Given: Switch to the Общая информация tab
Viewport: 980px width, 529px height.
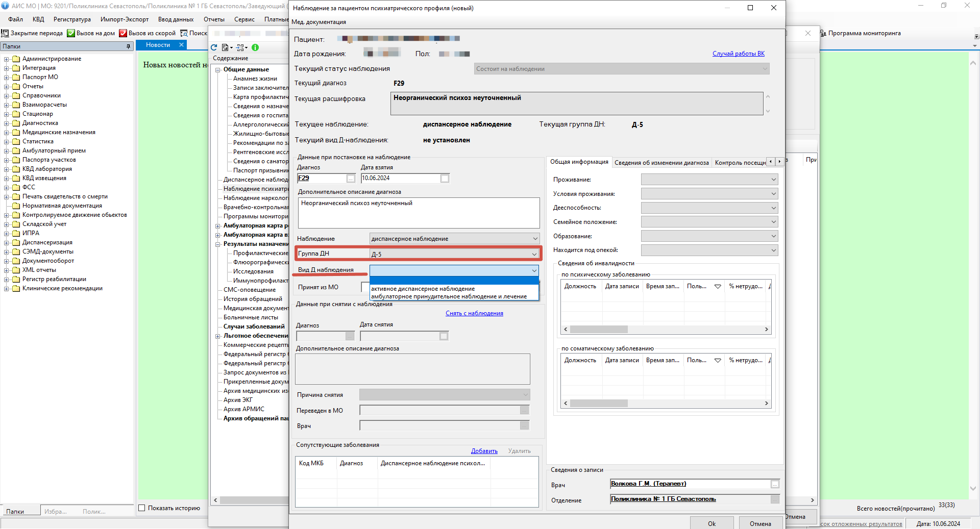Looking at the screenshot, I should pos(579,162).
